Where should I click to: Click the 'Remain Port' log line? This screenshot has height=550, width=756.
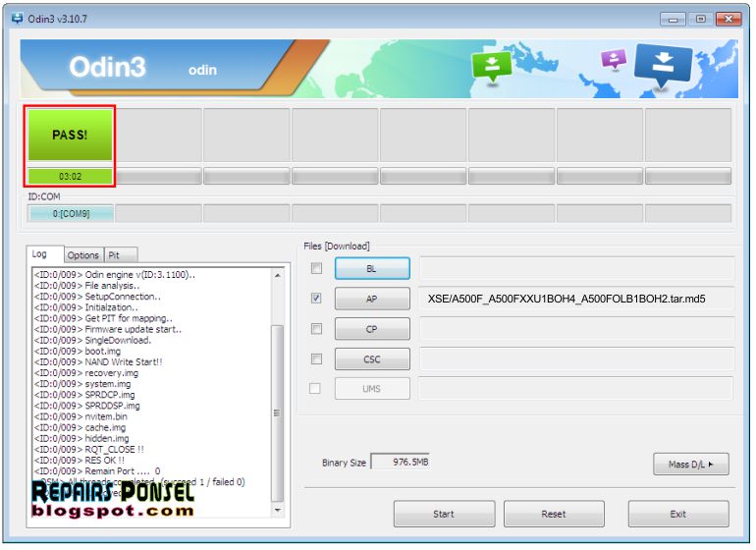(x=97, y=470)
